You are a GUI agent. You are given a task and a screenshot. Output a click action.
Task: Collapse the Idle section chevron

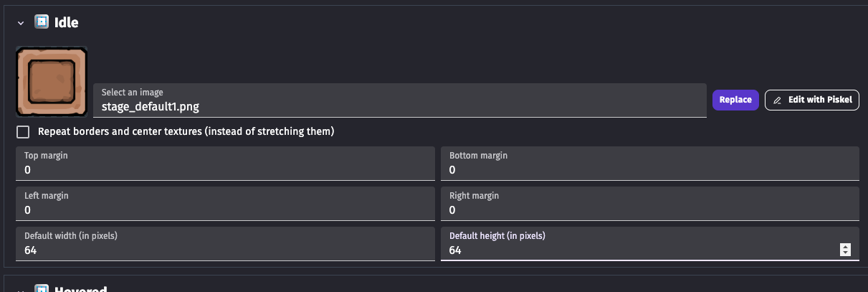tap(21, 24)
